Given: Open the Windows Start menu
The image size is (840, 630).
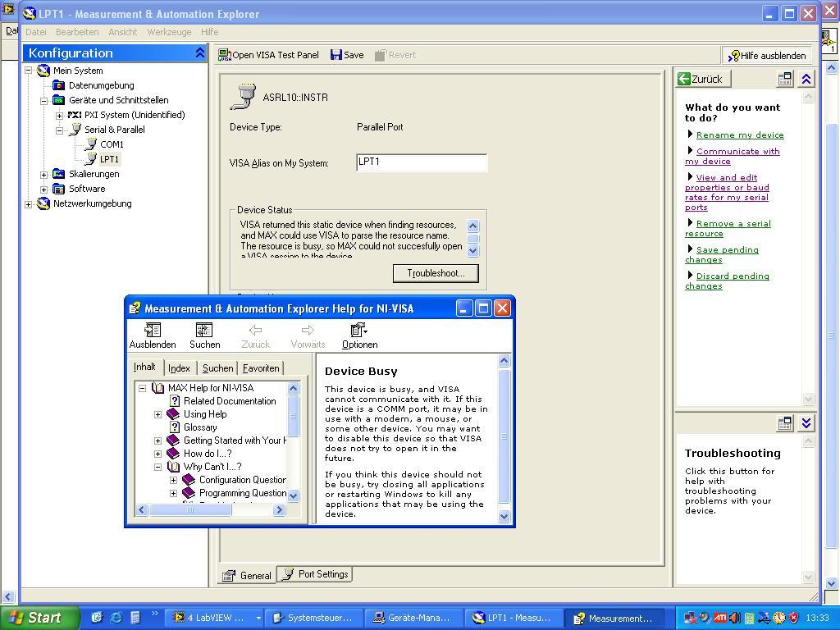Looking at the screenshot, I should coord(39,618).
